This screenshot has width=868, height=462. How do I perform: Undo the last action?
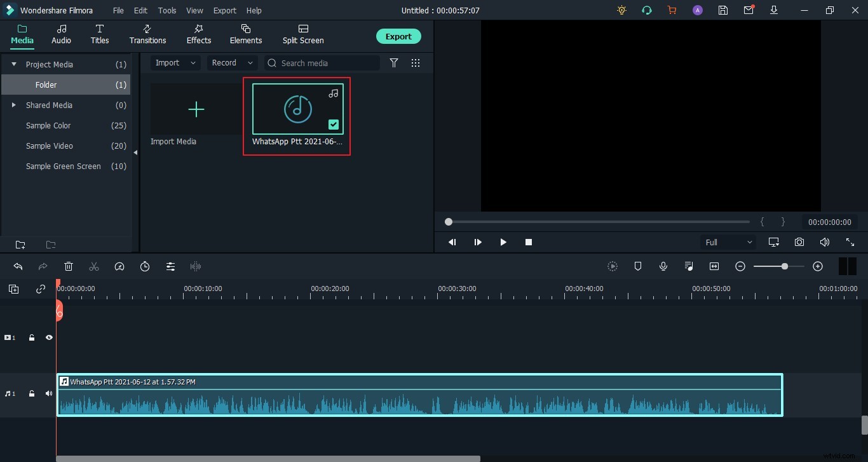(18, 266)
